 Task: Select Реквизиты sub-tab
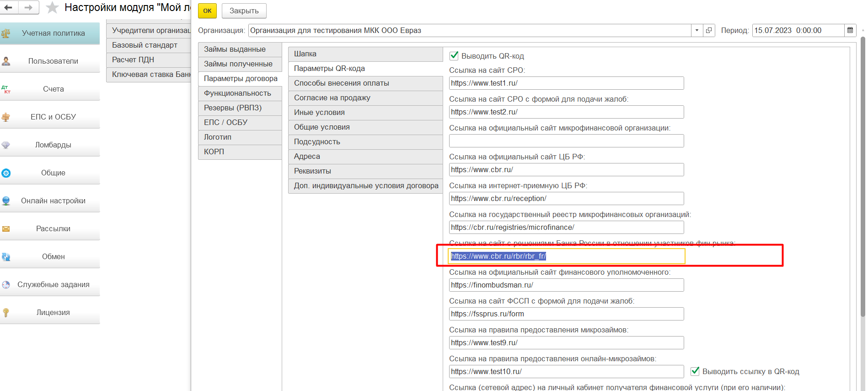click(365, 171)
